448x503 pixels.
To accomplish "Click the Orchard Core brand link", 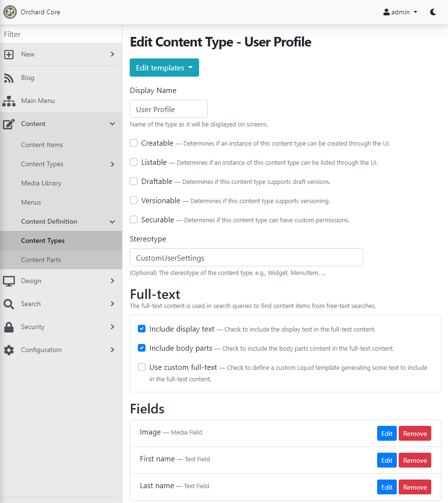I will coord(40,12).
